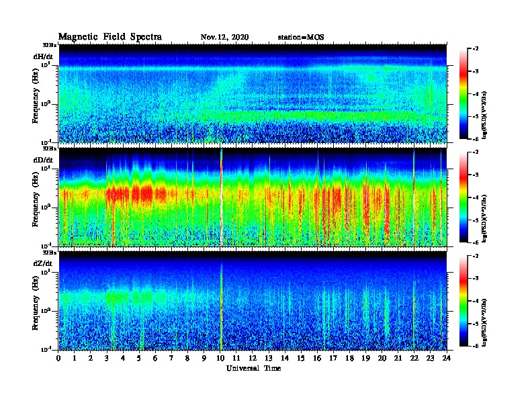Click hour tick label "17" on time axis
This screenshot has height=411, width=532.
pos(334,358)
